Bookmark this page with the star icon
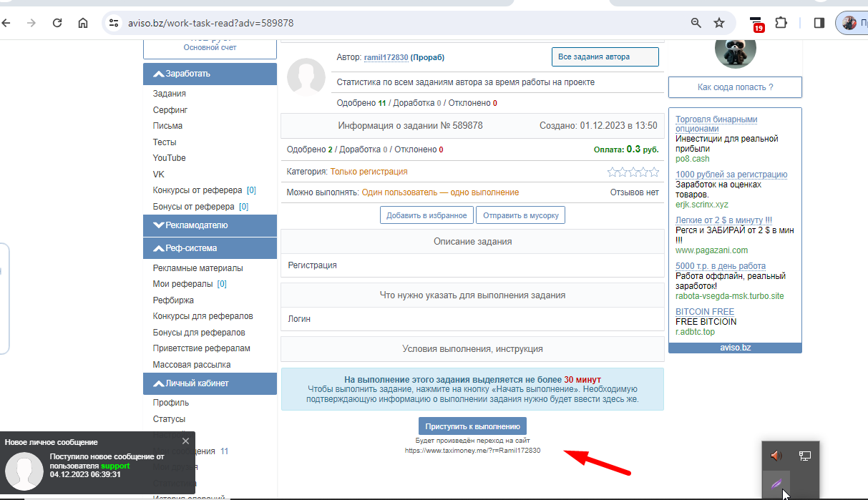 click(719, 23)
